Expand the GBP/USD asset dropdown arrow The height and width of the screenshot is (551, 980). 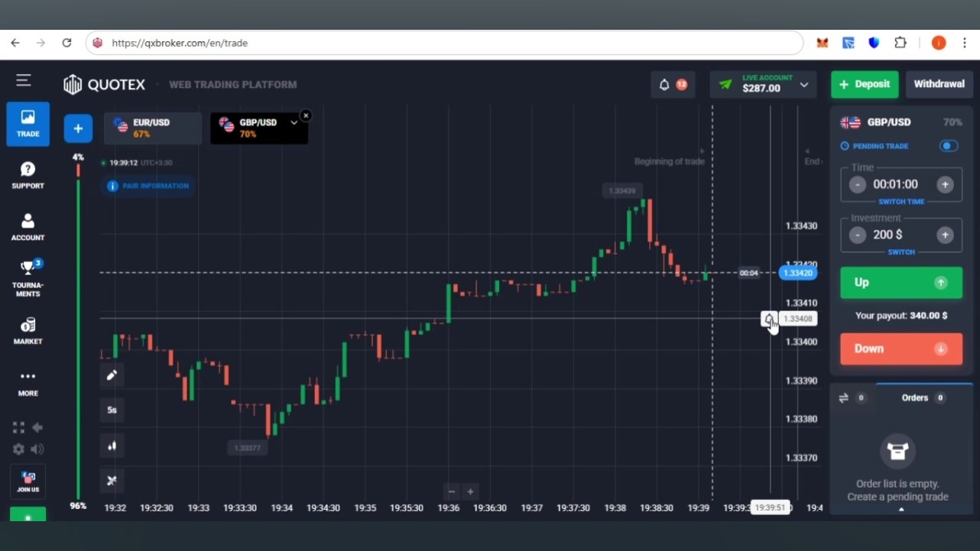click(294, 123)
